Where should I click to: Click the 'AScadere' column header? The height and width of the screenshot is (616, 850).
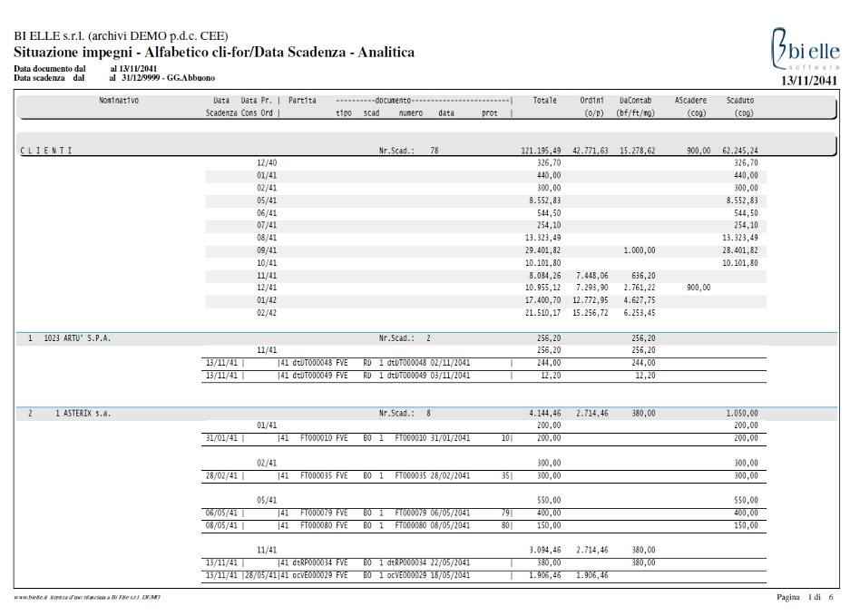690,101
